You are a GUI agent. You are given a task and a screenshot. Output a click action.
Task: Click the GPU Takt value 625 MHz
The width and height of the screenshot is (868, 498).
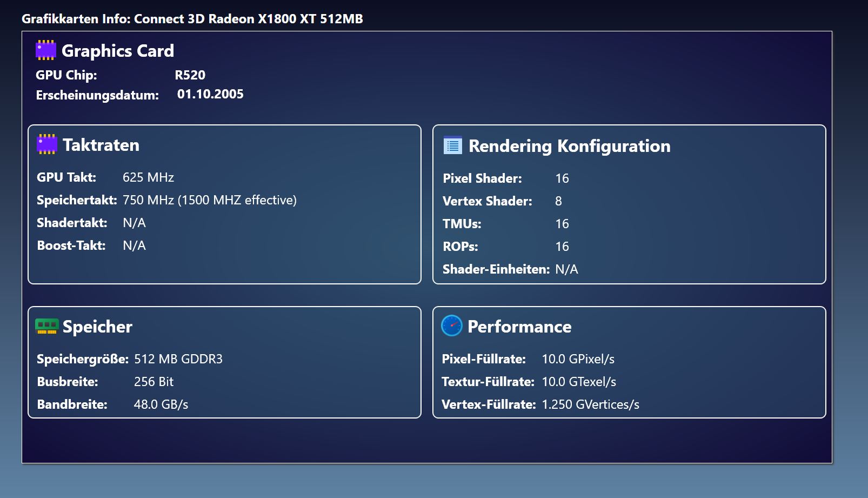148,177
